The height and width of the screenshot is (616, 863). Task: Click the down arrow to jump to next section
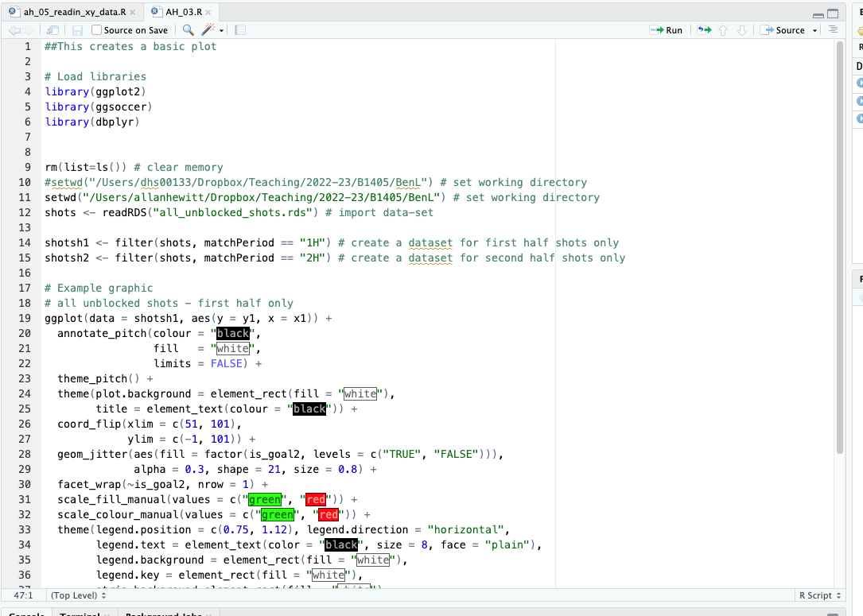coord(741,30)
